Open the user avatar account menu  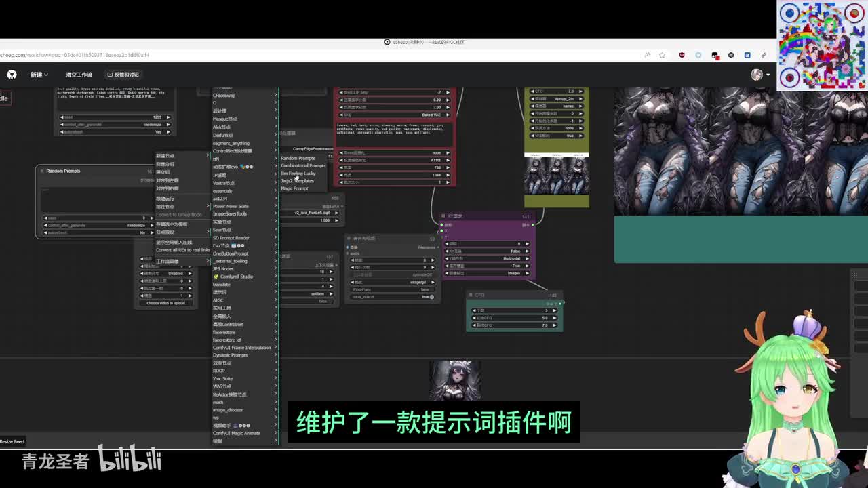coord(757,75)
